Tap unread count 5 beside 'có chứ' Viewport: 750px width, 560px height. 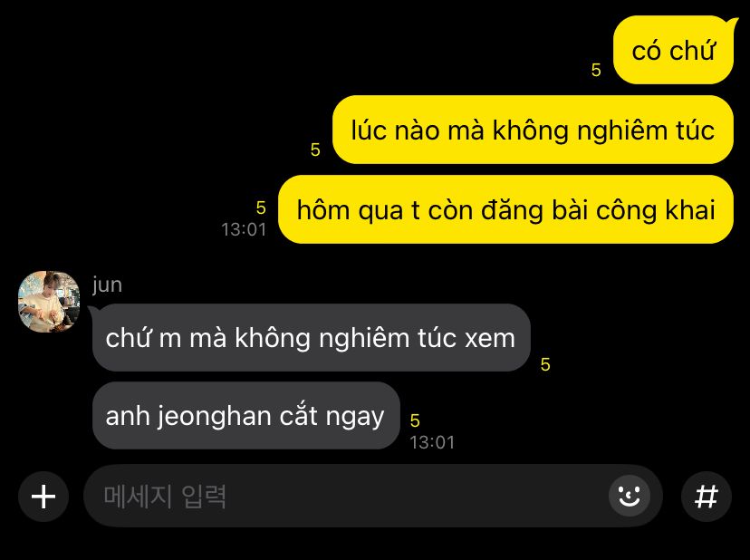(x=596, y=71)
